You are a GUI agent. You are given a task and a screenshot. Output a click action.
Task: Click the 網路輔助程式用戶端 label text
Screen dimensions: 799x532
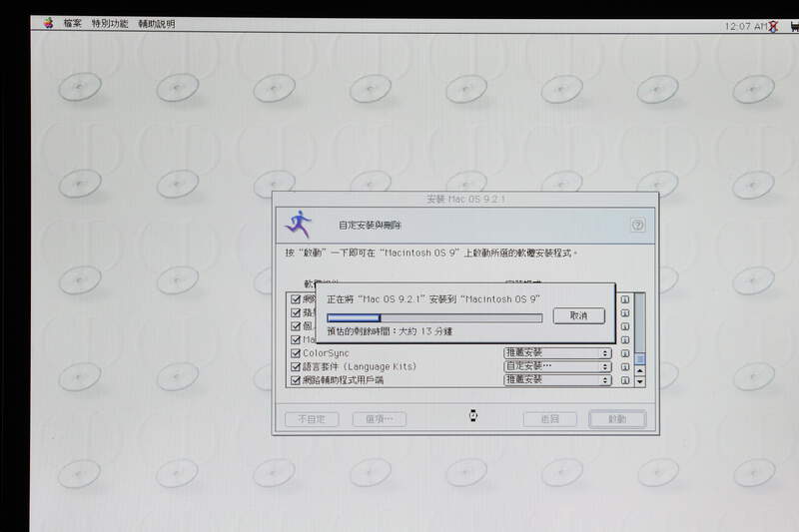point(343,379)
